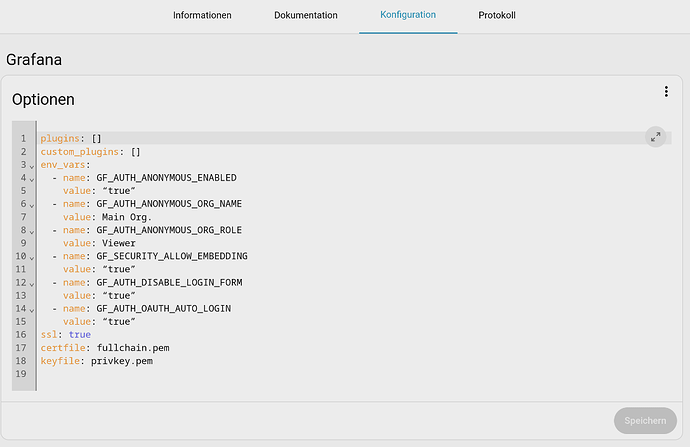Fold line 14 GF_AUTH_OAUTH_AUTO_LOGIN entry
This screenshot has height=447, width=690.
(32, 310)
